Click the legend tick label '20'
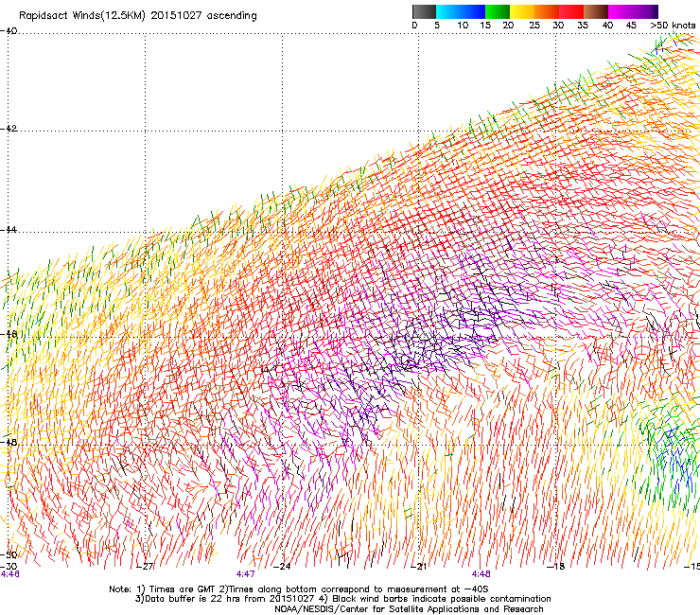Image resolution: width=700 pixels, height=615 pixels. pyautogui.click(x=508, y=26)
